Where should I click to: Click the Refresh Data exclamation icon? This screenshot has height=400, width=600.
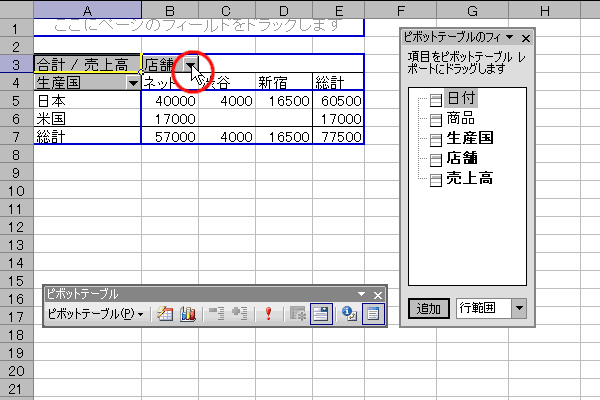coord(268,314)
